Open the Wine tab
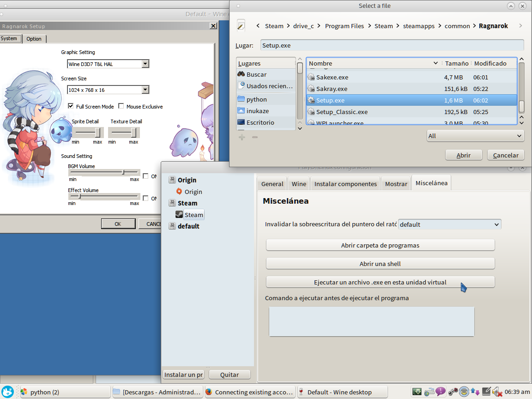The image size is (532, 399). 299,184
